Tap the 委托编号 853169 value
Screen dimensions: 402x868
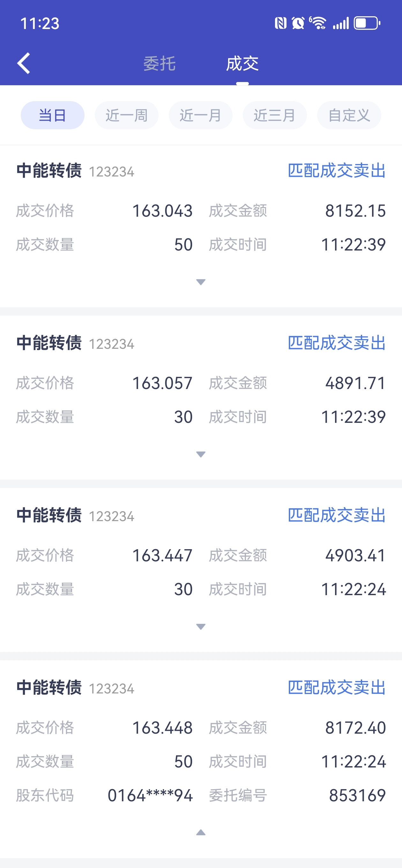[x=357, y=796]
